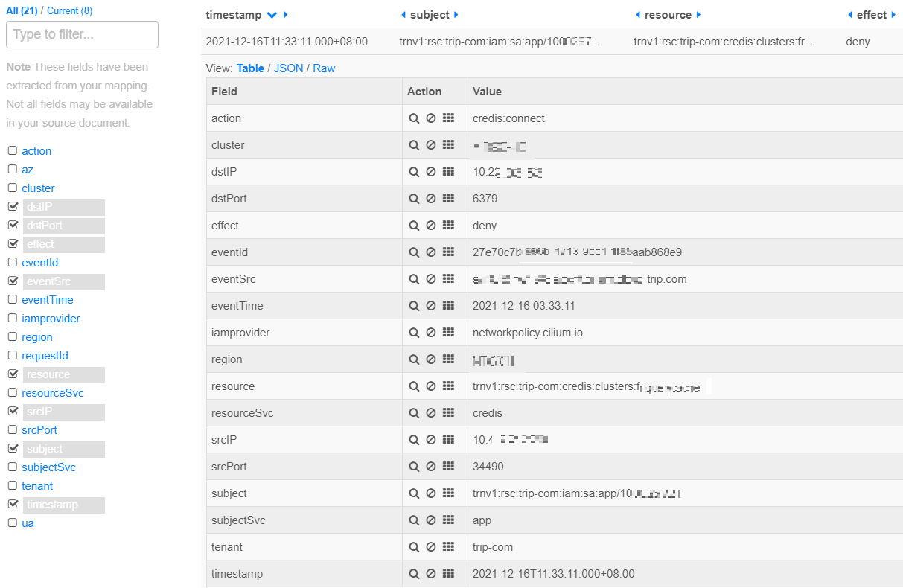Show Current (8) fields list

pyautogui.click(x=70, y=11)
